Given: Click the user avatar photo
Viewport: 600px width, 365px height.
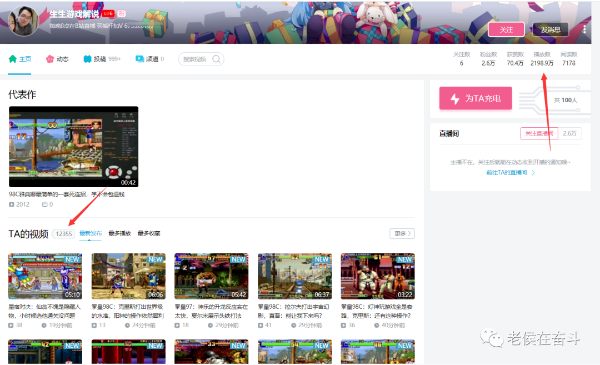Looking at the screenshot, I should pos(23,20).
